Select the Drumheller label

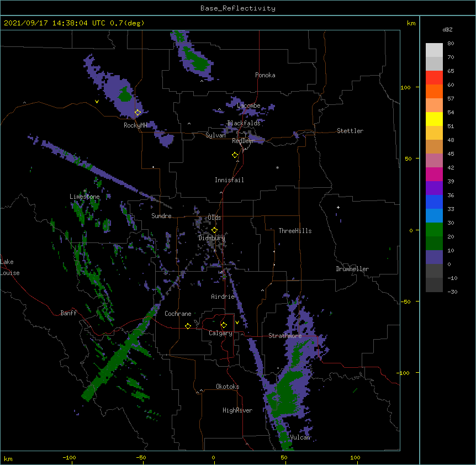coord(352,269)
